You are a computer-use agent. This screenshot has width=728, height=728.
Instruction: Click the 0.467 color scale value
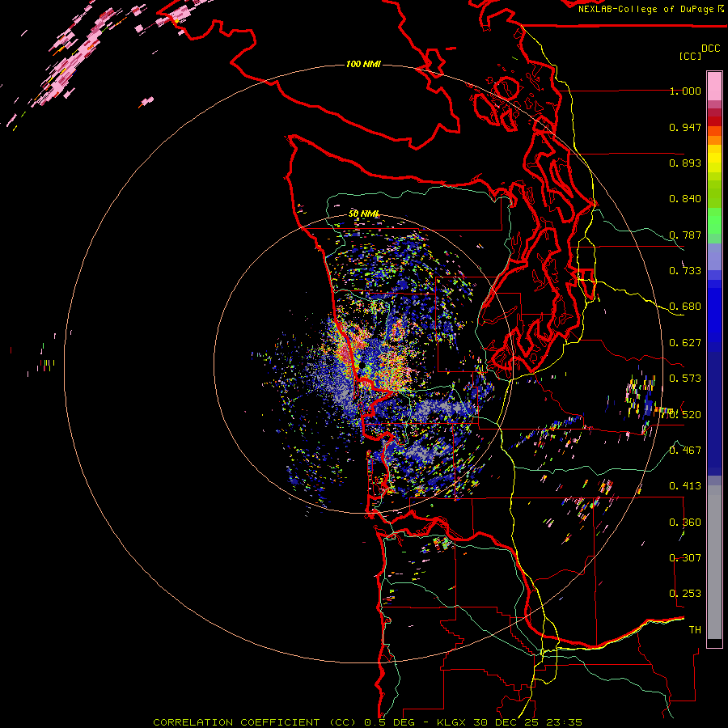click(685, 451)
